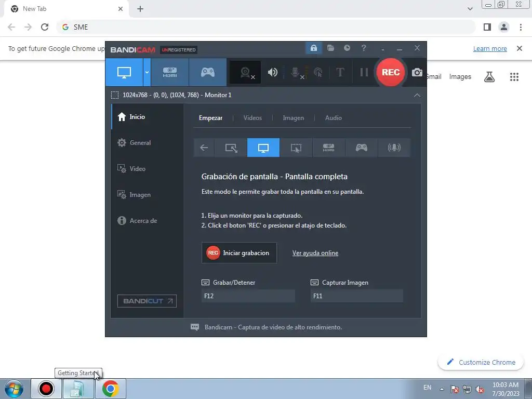This screenshot has height=399, width=532.
Task: Open Bandicut button
Action: pyautogui.click(x=147, y=301)
